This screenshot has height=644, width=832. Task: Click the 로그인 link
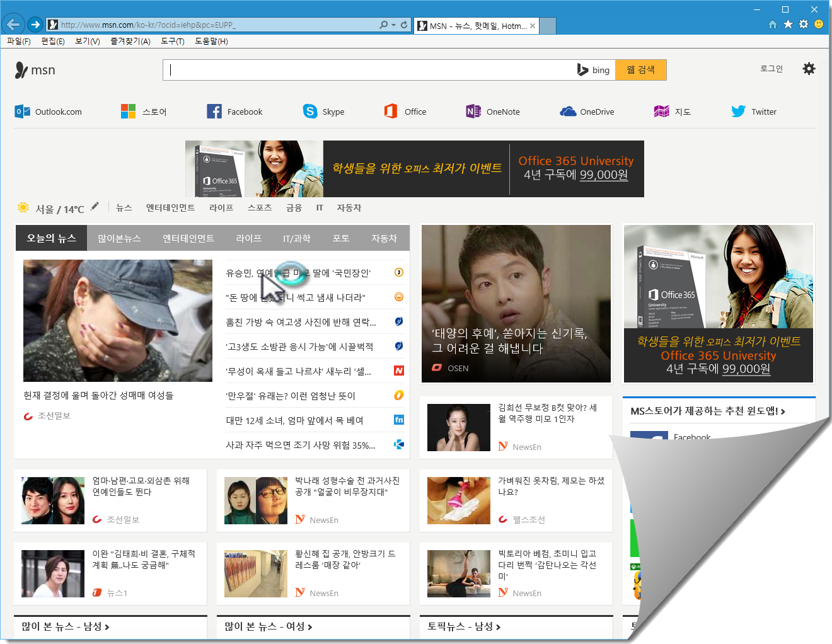click(x=771, y=69)
